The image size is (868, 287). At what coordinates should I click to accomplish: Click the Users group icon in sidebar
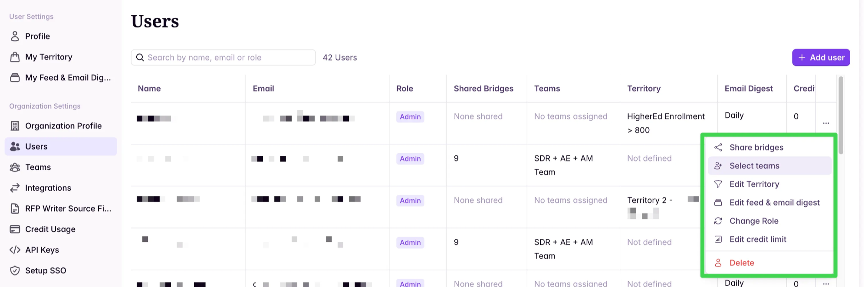pyautogui.click(x=15, y=147)
